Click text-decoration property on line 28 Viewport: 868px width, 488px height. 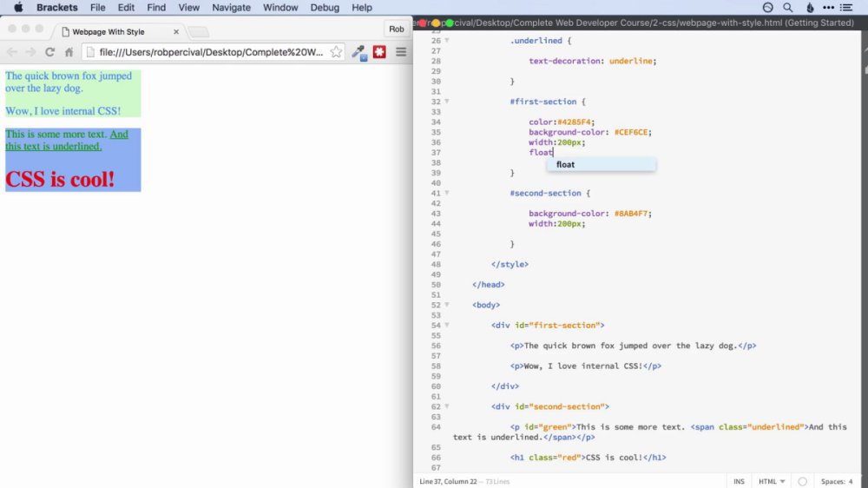pyautogui.click(x=564, y=61)
